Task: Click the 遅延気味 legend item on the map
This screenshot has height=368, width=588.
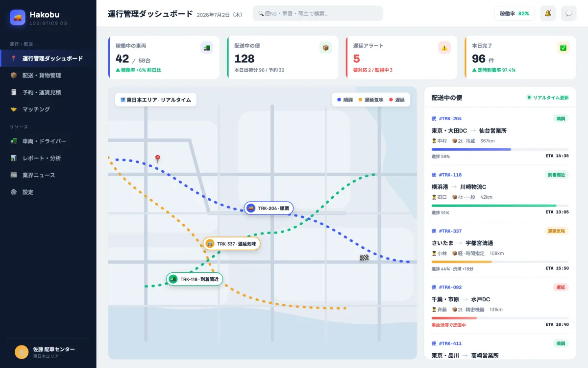Action: pos(371,100)
